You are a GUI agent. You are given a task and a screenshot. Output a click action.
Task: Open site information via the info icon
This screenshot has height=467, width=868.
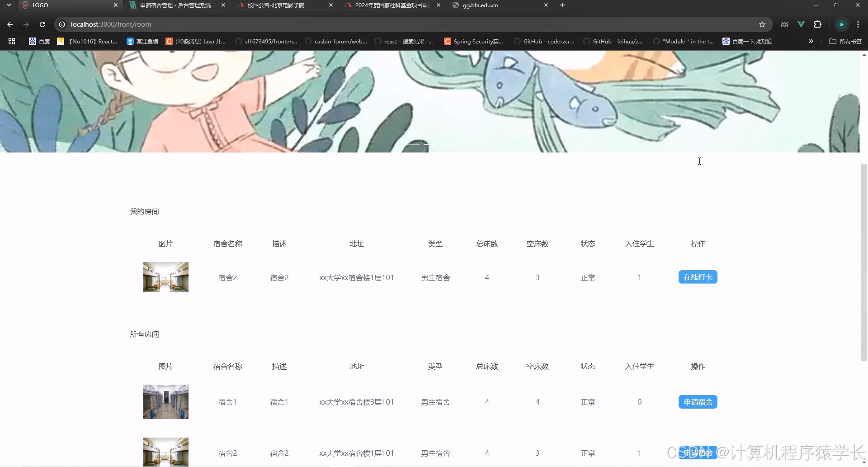[x=62, y=24]
